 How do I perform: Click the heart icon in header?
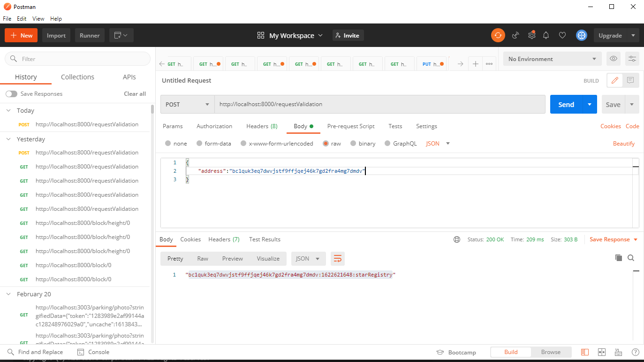point(562,35)
